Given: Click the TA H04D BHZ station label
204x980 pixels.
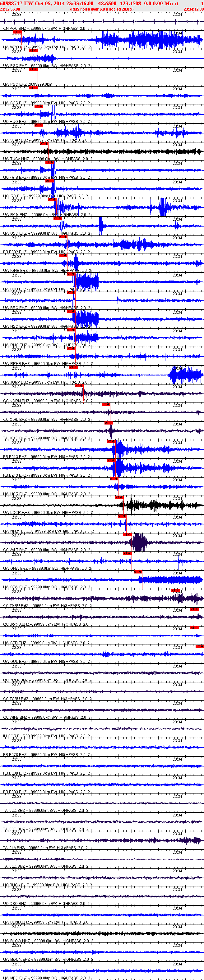Looking at the screenshot, I should click(x=47, y=438).
